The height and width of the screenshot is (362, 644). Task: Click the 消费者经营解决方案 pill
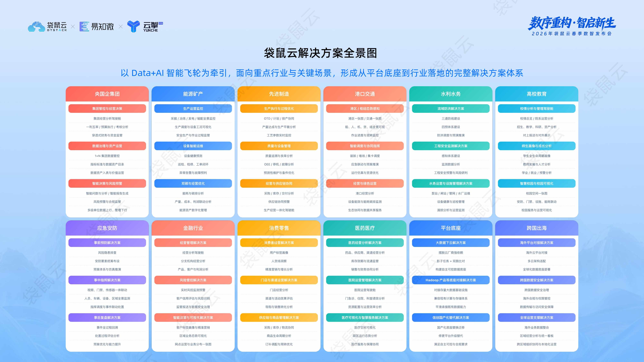279,243
